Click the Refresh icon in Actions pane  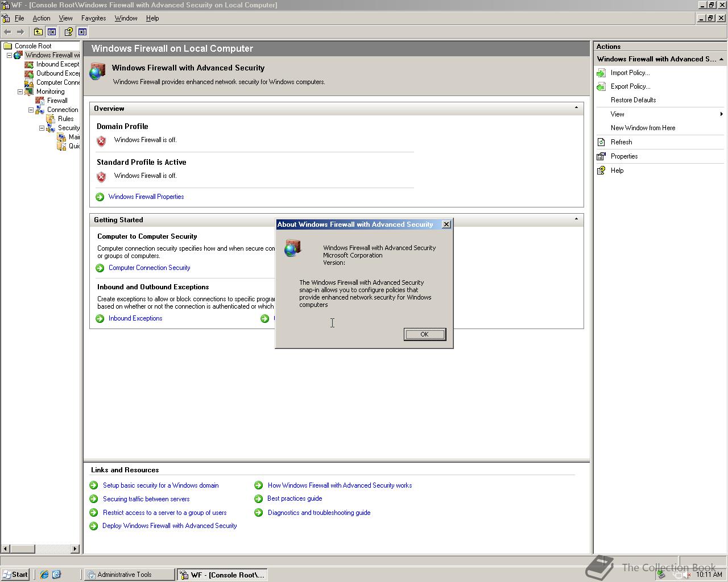(x=601, y=142)
